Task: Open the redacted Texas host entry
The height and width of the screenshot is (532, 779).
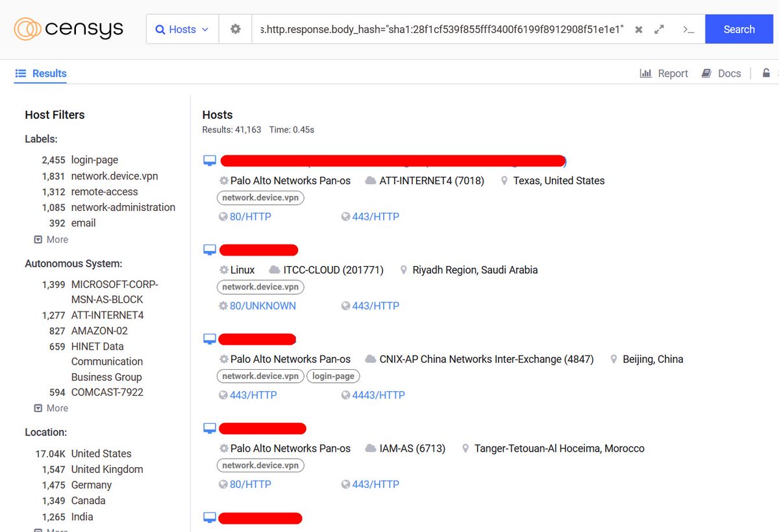Action: click(393, 161)
